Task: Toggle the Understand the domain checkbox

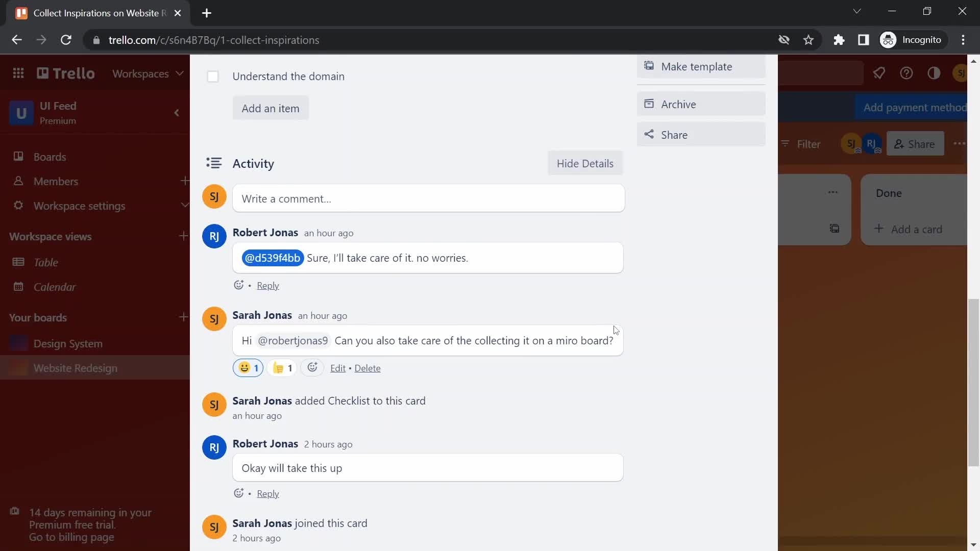Action: [213, 76]
